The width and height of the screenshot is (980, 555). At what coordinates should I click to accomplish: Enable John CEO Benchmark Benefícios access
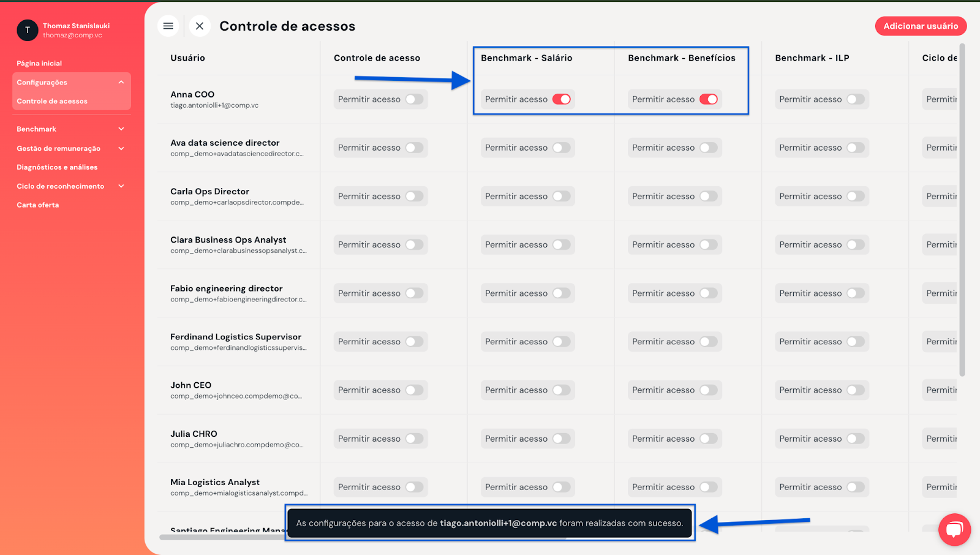pyautogui.click(x=709, y=390)
